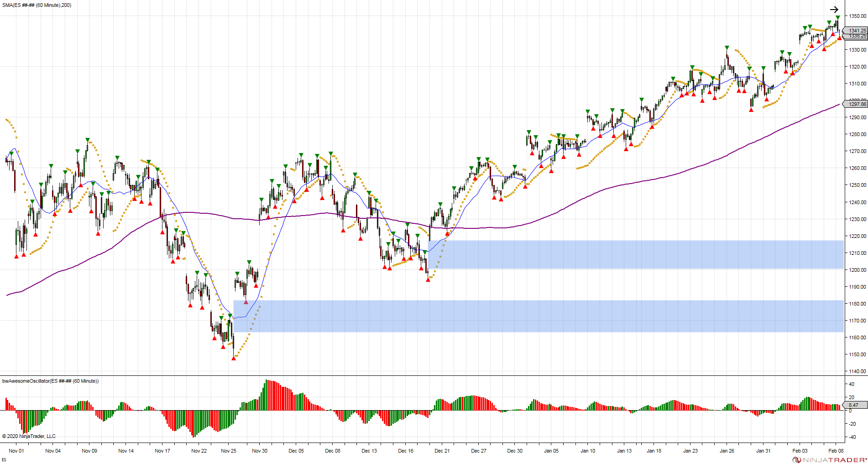868x464 pixels.
Task: Click the Jan 23 date label
Action: click(x=690, y=451)
